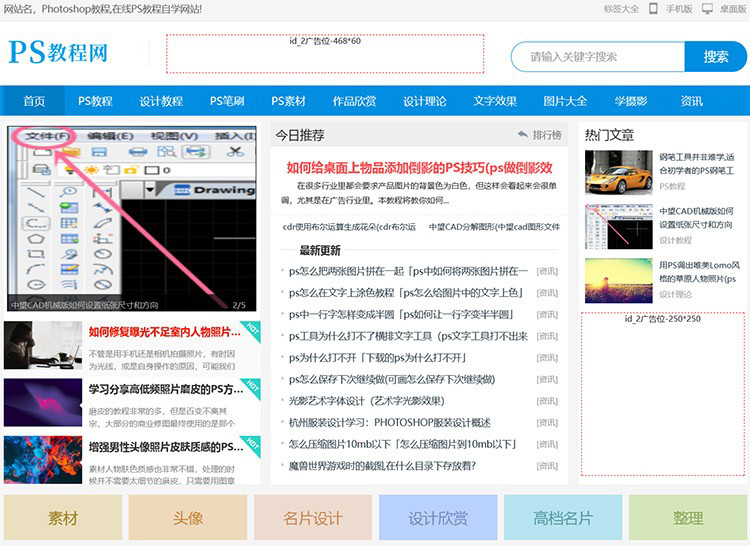Click the 头像 category tile
This screenshot has width=750, height=546.
pyautogui.click(x=188, y=517)
